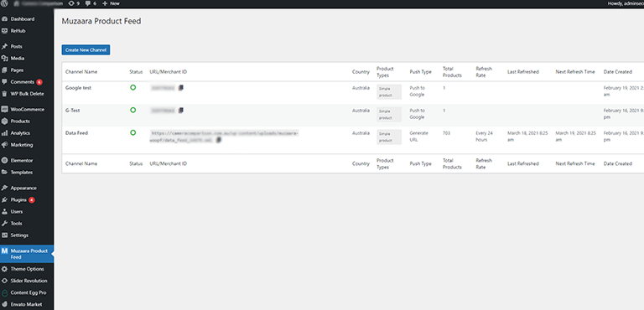Copy merchant ID for Google test

click(181, 88)
